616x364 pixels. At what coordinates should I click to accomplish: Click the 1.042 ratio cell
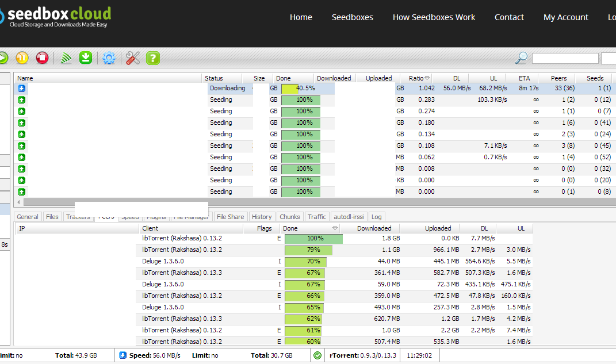426,89
